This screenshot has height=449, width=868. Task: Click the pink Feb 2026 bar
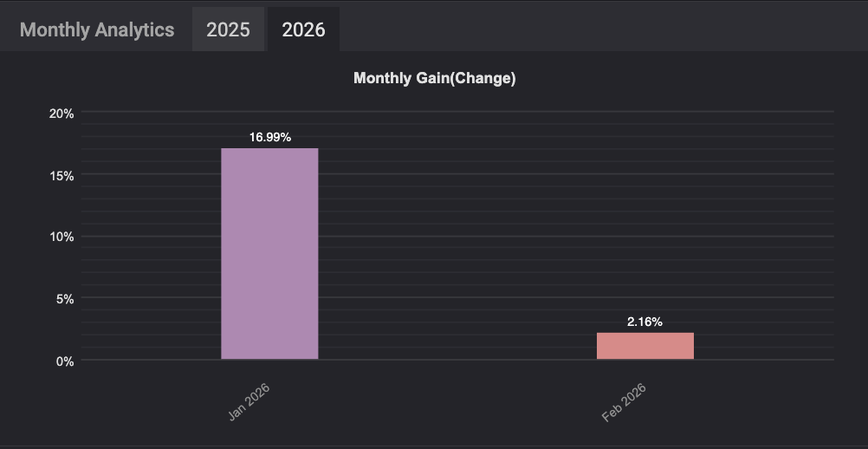point(645,346)
